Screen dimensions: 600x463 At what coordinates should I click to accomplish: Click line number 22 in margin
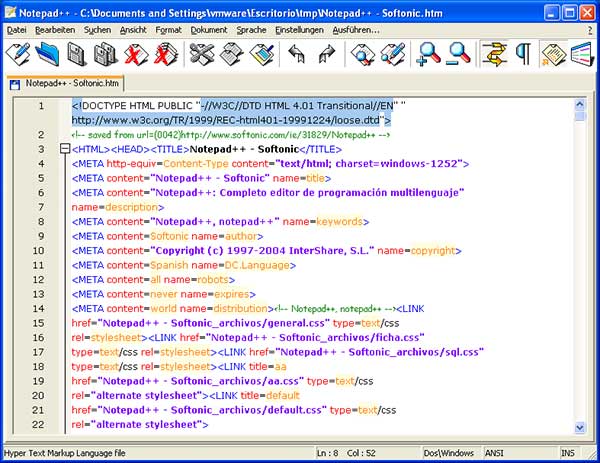coord(38,424)
